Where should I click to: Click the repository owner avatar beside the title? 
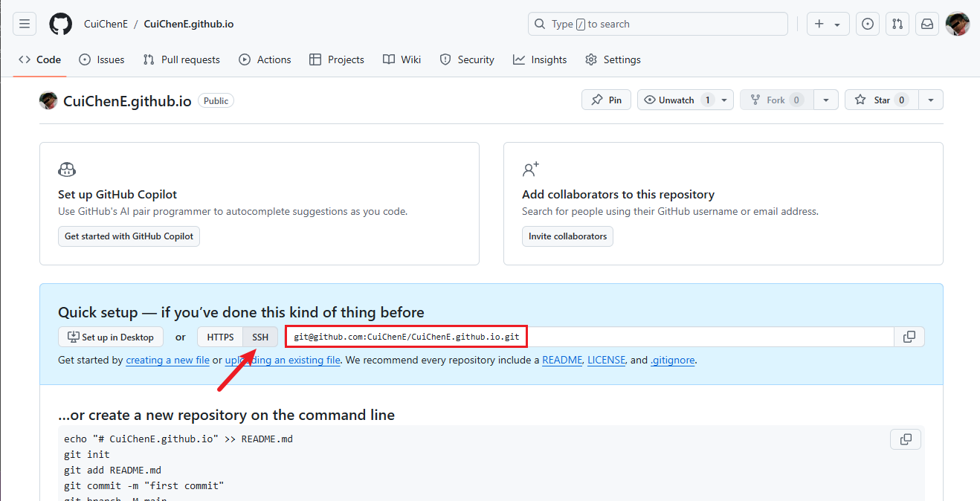[48, 100]
